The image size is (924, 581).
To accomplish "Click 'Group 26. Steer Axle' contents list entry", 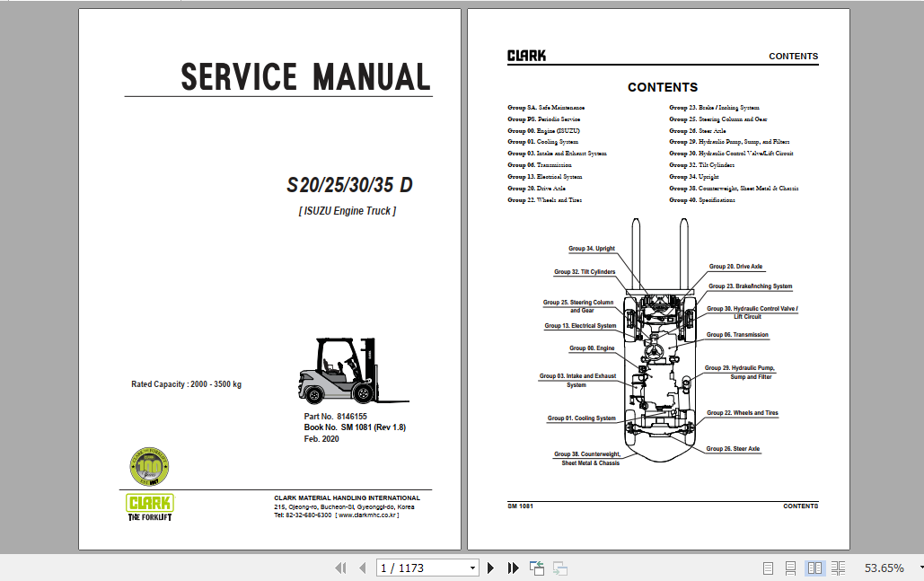I will 697,131.
